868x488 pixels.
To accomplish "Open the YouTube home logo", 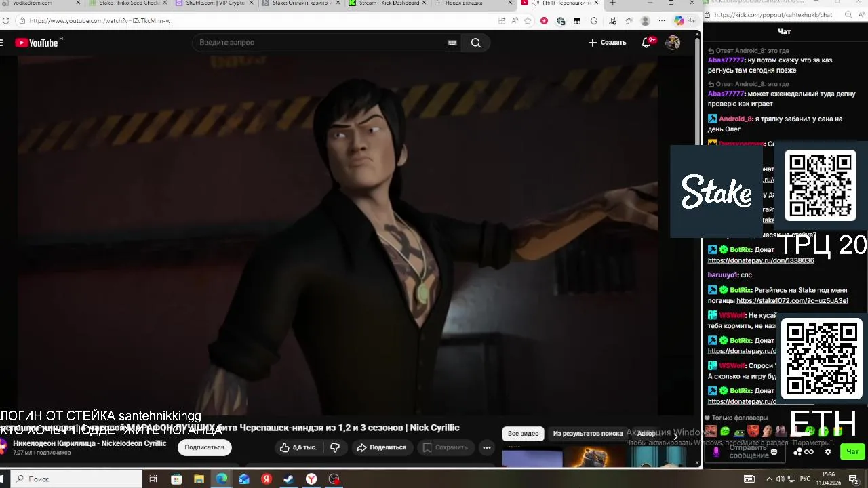I will 37,43.
